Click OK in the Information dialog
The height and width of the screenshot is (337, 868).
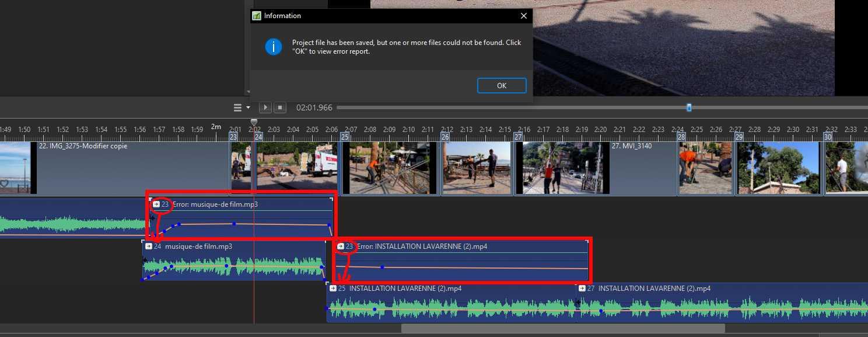tap(502, 86)
